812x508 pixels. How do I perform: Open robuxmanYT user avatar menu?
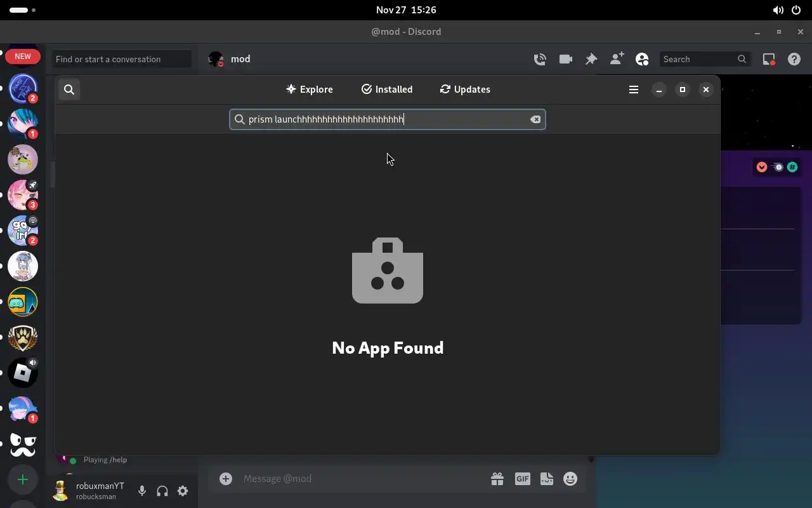[61, 491]
